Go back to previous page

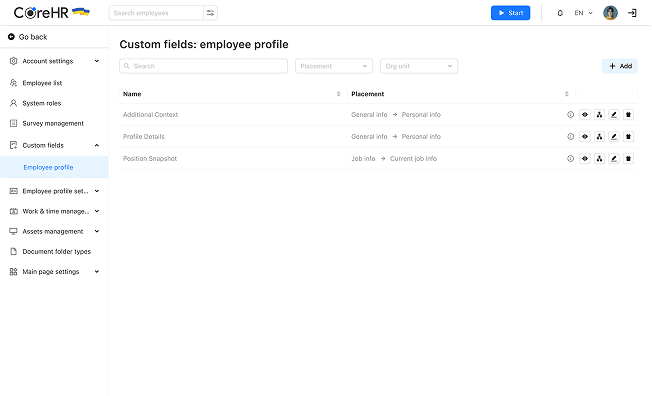27,37
